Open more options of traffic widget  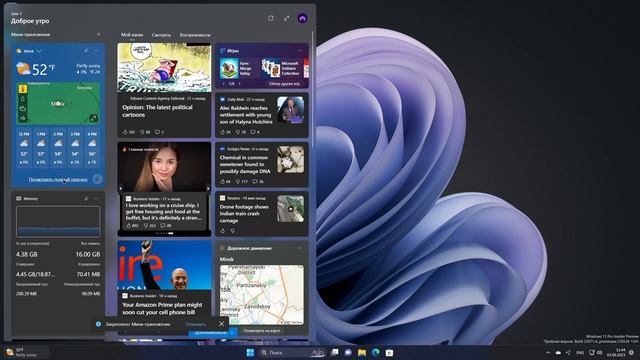[300, 248]
